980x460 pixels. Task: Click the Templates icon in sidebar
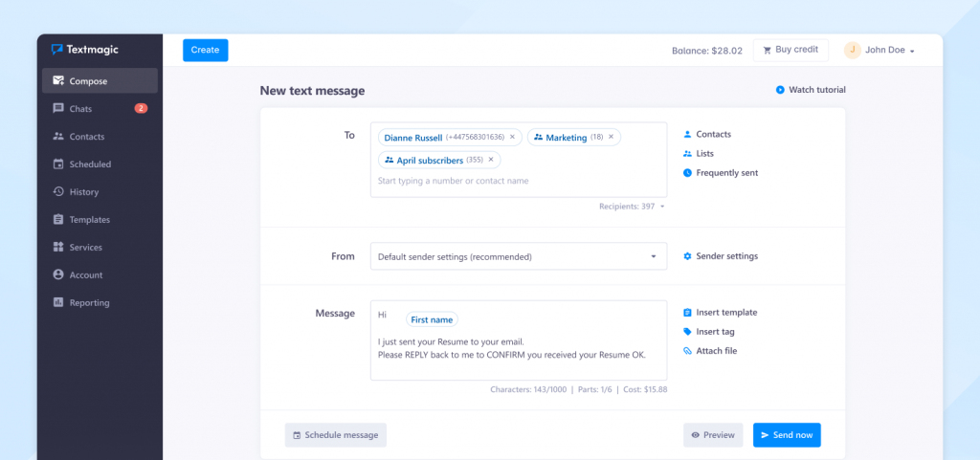click(x=58, y=220)
